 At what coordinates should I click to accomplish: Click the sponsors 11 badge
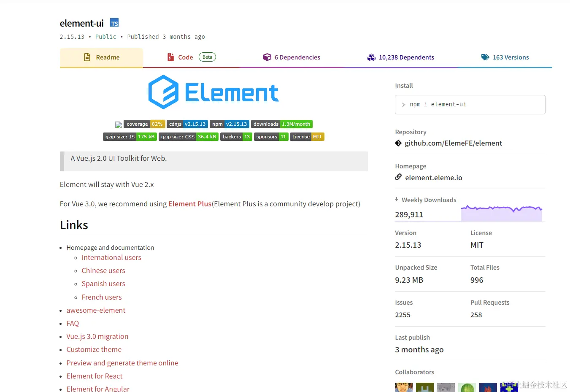(x=271, y=137)
